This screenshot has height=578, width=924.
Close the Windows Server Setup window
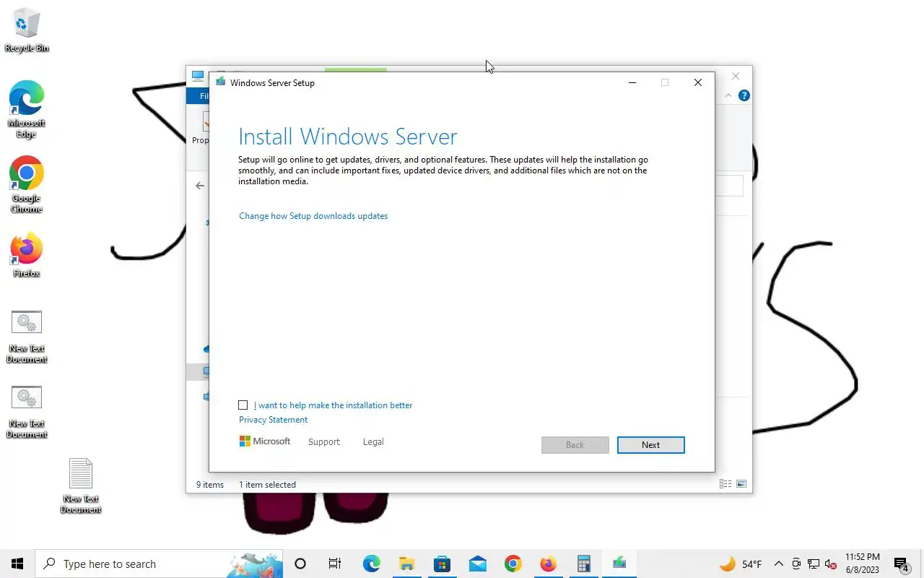(697, 82)
